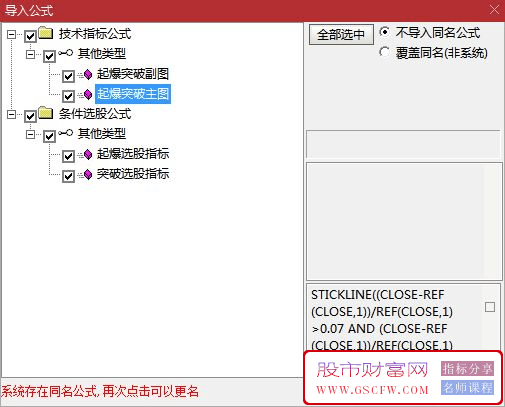
Task: Click the small box beside STICKLINE formula text
Action: coord(490,307)
